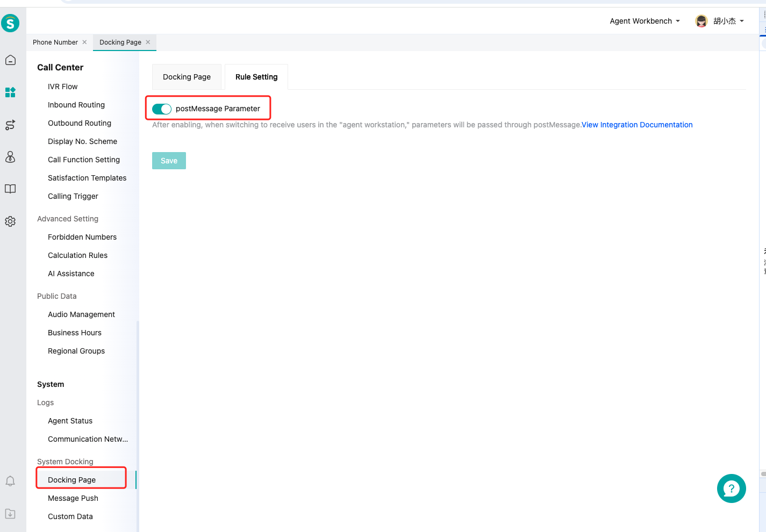Open the book knowledge icon in rail
Screen dimensions: 766x532
click(10, 189)
